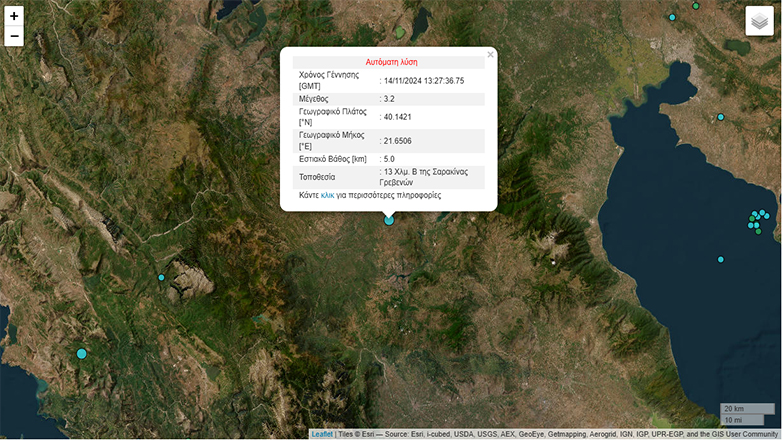Viewport: 782px width, 440px height.
Task: Select the large cyan marker at bottom-left
Action: (82, 353)
